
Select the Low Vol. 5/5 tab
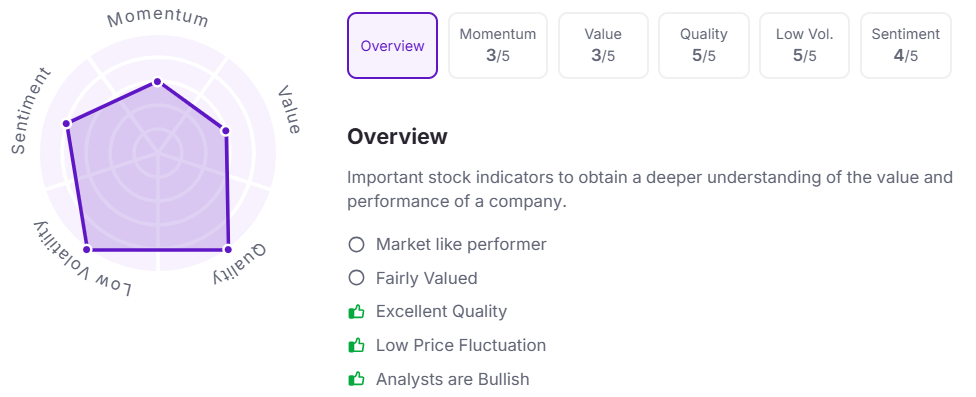click(x=804, y=45)
